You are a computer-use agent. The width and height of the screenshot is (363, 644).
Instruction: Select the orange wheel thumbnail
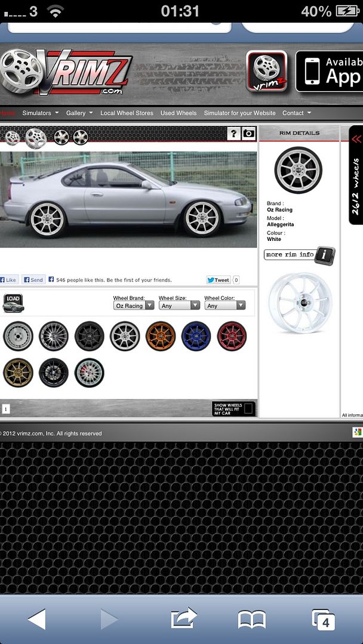(x=161, y=336)
